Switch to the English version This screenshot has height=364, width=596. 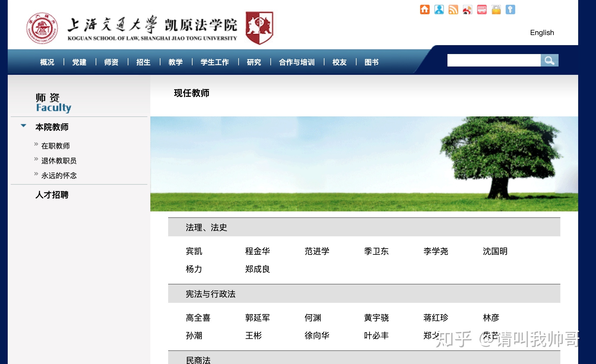pos(542,32)
